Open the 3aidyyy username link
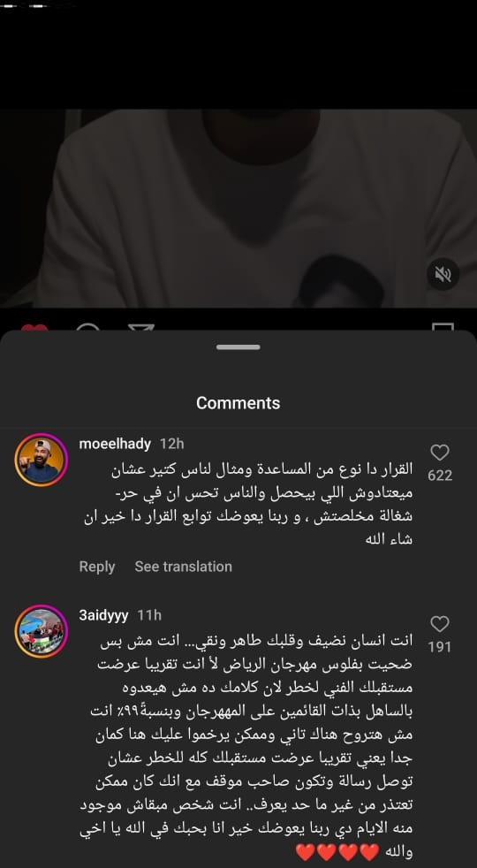Image resolution: width=477 pixels, height=868 pixels. 104,615
